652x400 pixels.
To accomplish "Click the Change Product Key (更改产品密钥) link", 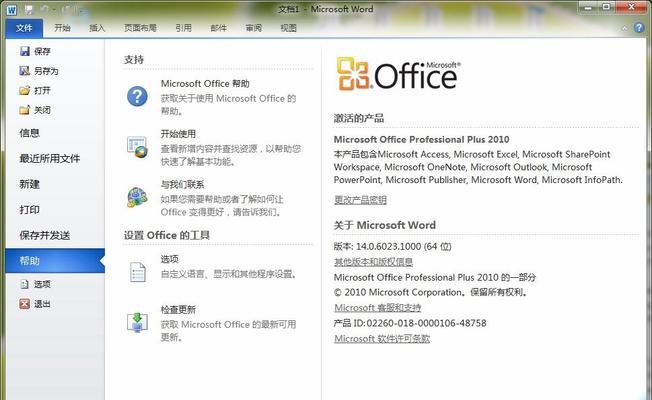I will click(360, 200).
